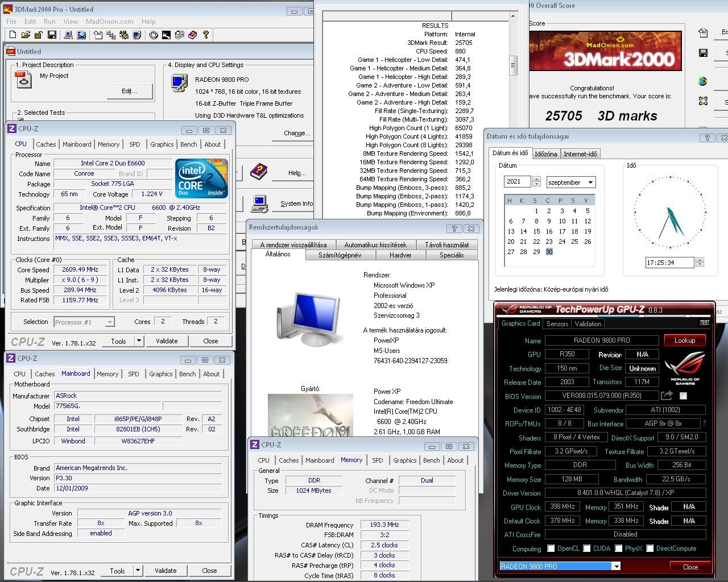Toggle the CUDA checkbox in GPU-Z

coord(586,548)
